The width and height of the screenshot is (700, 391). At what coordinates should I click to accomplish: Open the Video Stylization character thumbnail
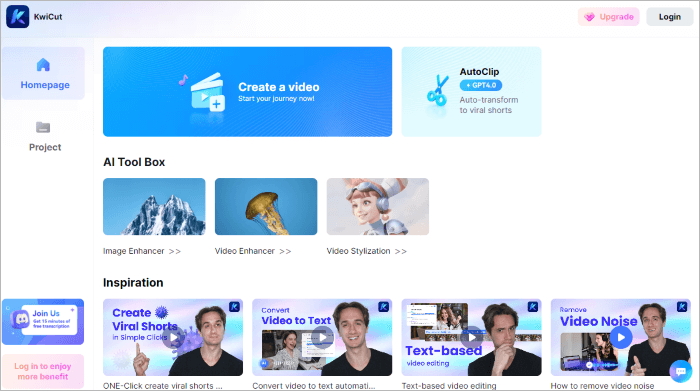(x=378, y=207)
